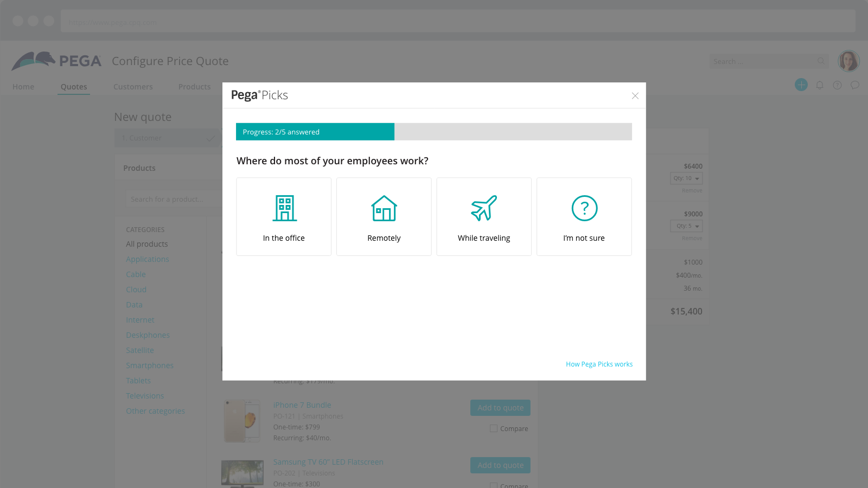Screen dimensions: 868x488
Task: Filter by Smartphones category
Action: [150, 365]
